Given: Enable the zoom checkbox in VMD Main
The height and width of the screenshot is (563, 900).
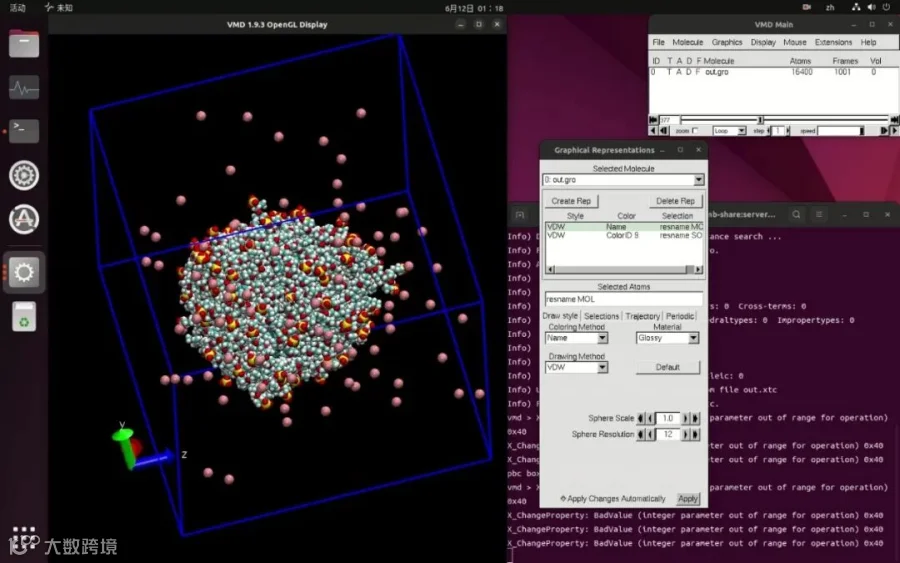Looking at the screenshot, I should (x=695, y=131).
